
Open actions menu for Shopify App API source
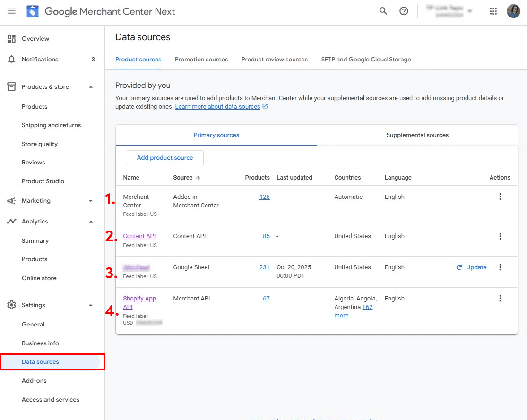click(x=500, y=298)
